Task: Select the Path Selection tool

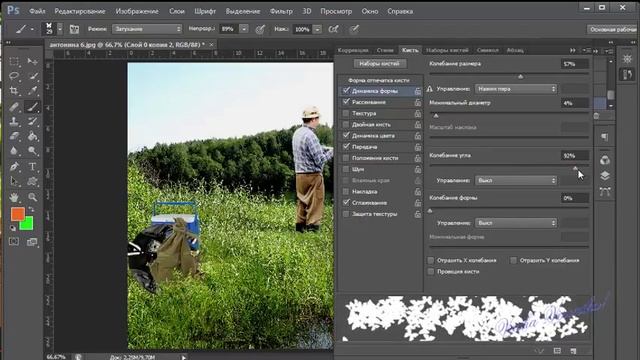Action: (x=14, y=181)
